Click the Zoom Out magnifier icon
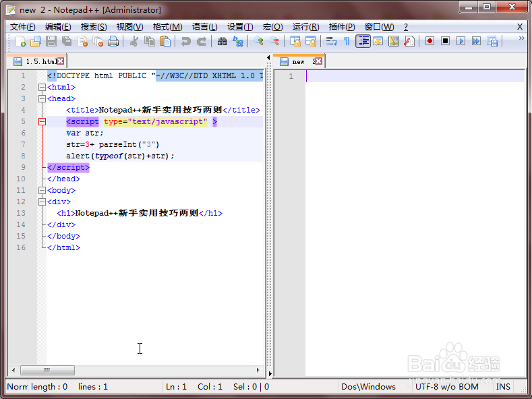The width and height of the screenshot is (532, 399). 274,41
